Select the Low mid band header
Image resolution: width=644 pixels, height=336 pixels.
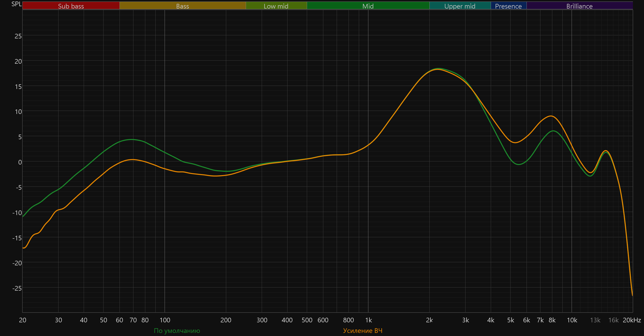(x=276, y=6)
